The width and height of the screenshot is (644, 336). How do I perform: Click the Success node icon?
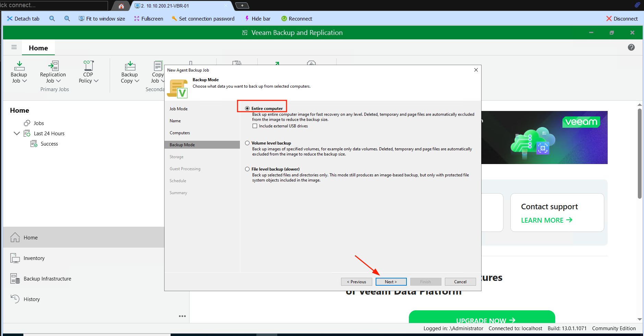[34, 144]
